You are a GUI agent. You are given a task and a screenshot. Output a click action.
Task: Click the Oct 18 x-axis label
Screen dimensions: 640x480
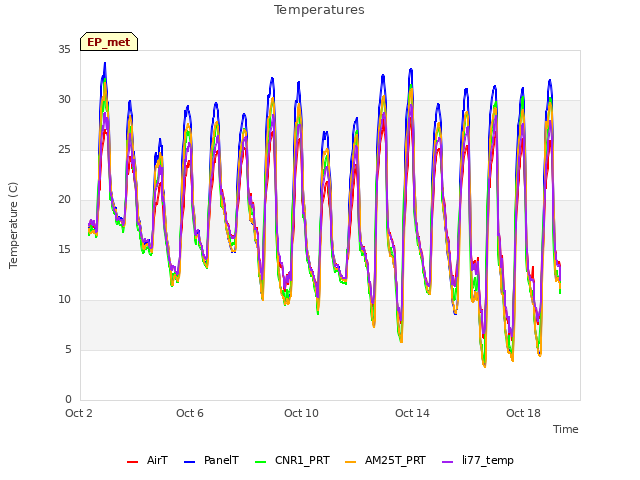(x=523, y=413)
